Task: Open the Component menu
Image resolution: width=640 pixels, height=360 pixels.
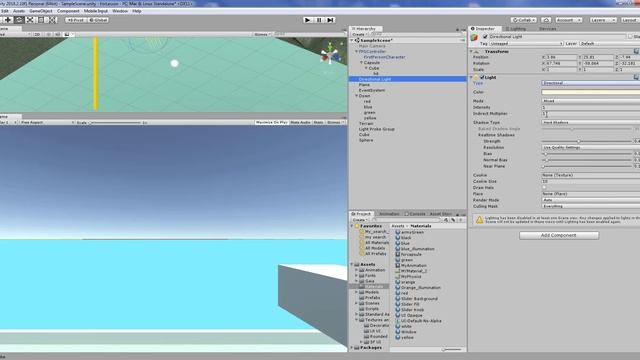Action: coord(68,11)
